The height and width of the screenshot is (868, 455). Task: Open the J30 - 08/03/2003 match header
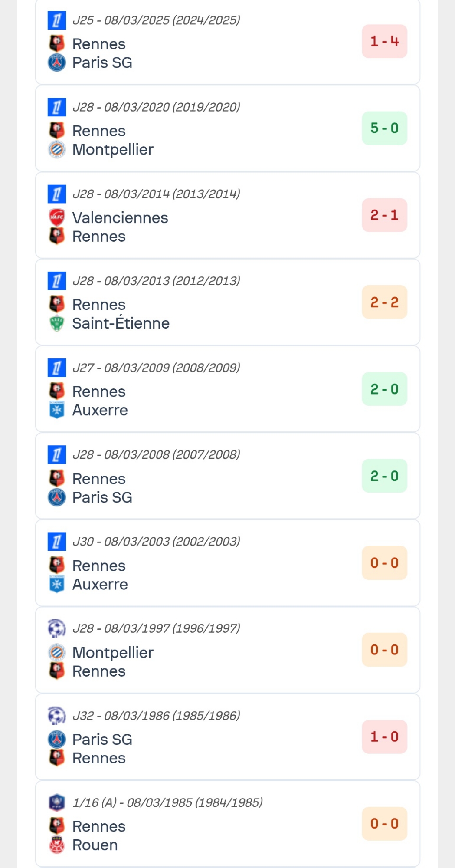pyautogui.click(x=156, y=542)
